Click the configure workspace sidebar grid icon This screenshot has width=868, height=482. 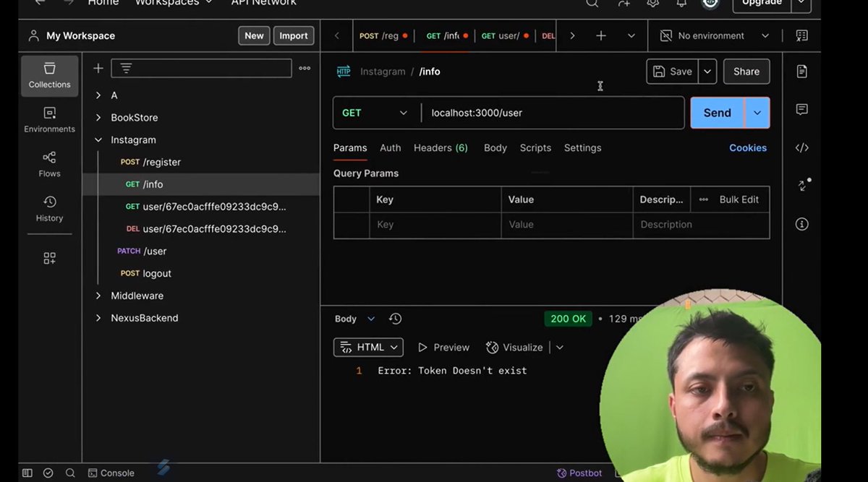pyautogui.click(x=49, y=258)
